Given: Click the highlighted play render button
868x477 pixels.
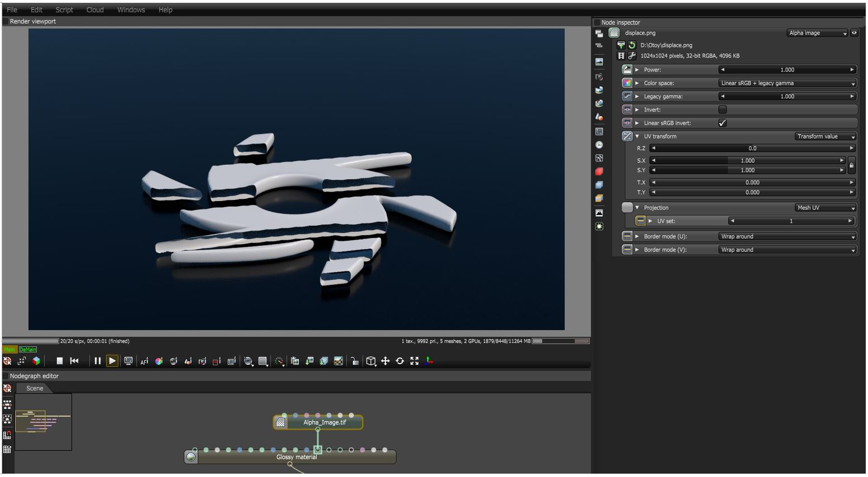Looking at the screenshot, I should (112, 361).
